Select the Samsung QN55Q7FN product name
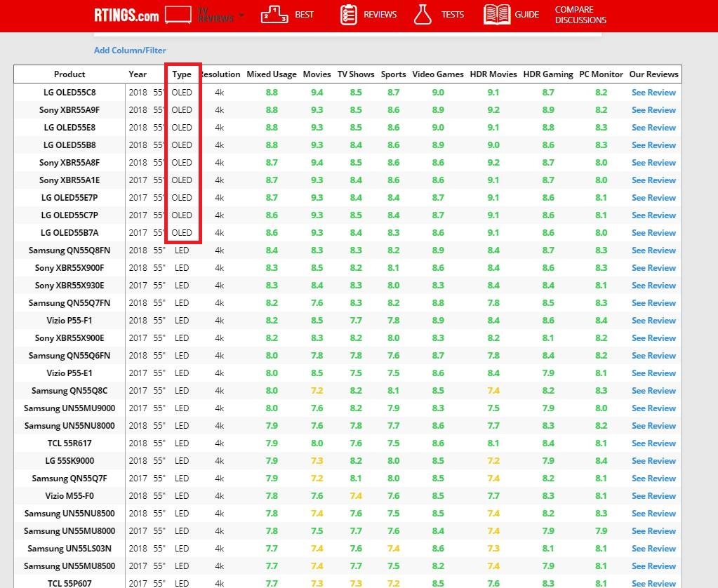This screenshot has width=718, height=588. point(69,303)
